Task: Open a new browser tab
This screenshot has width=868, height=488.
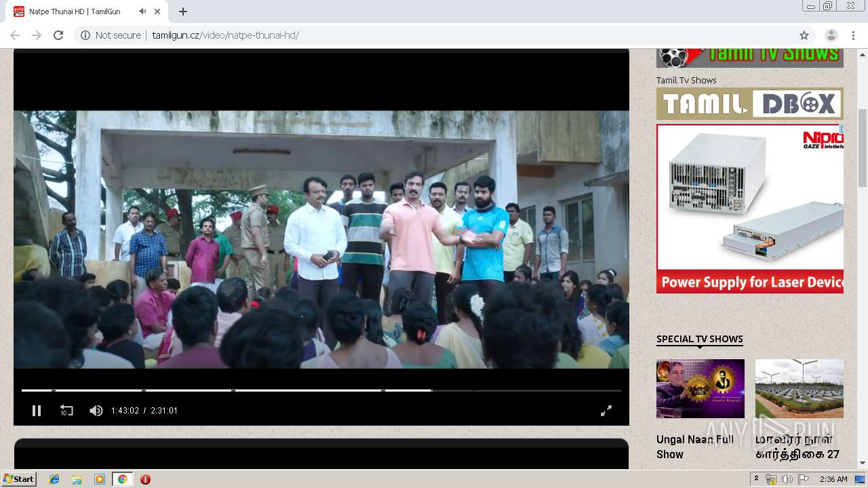Action: tap(183, 12)
